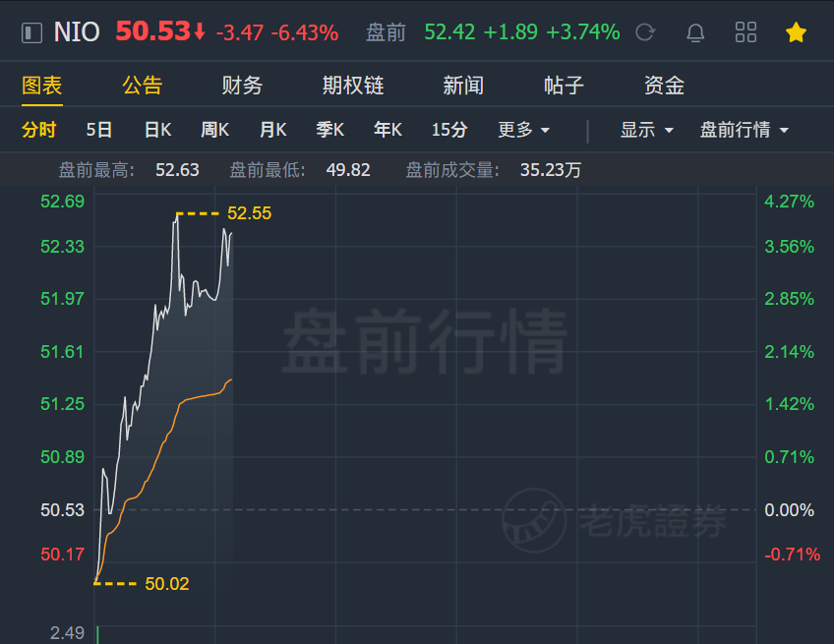
Task: Expand the 盘前行情 dropdown
Action: pos(745,130)
